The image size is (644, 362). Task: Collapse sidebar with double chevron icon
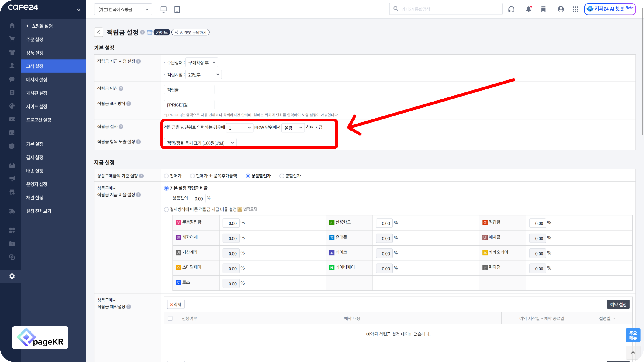click(x=79, y=10)
